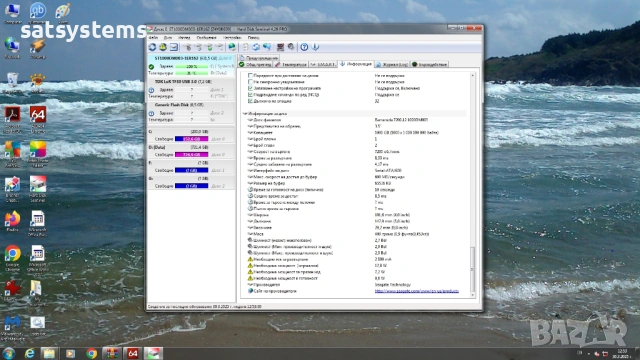Open the Seagate manufacturer website link
Image resolution: width=640 pixels, height=360 pixels.
(416, 291)
